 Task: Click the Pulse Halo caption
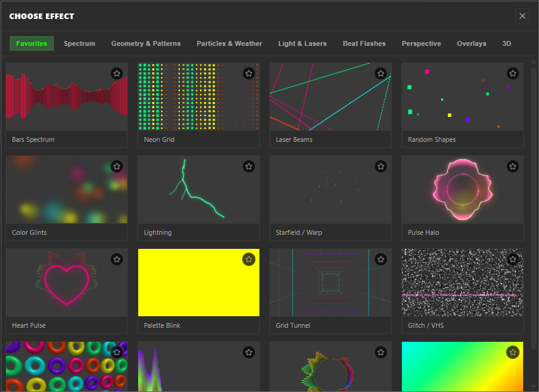pos(423,232)
